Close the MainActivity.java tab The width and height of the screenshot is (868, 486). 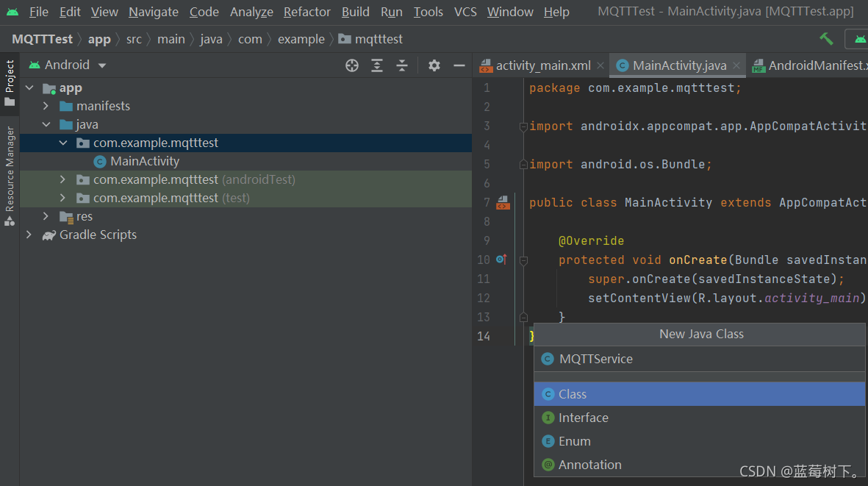tap(736, 65)
